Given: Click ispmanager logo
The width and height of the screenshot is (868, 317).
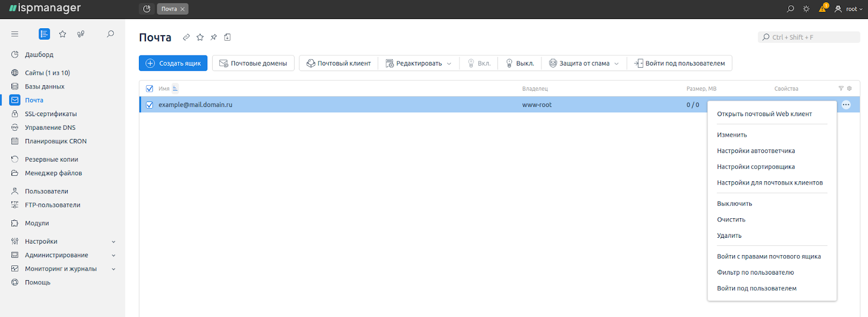Looking at the screenshot, I should (45, 8).
